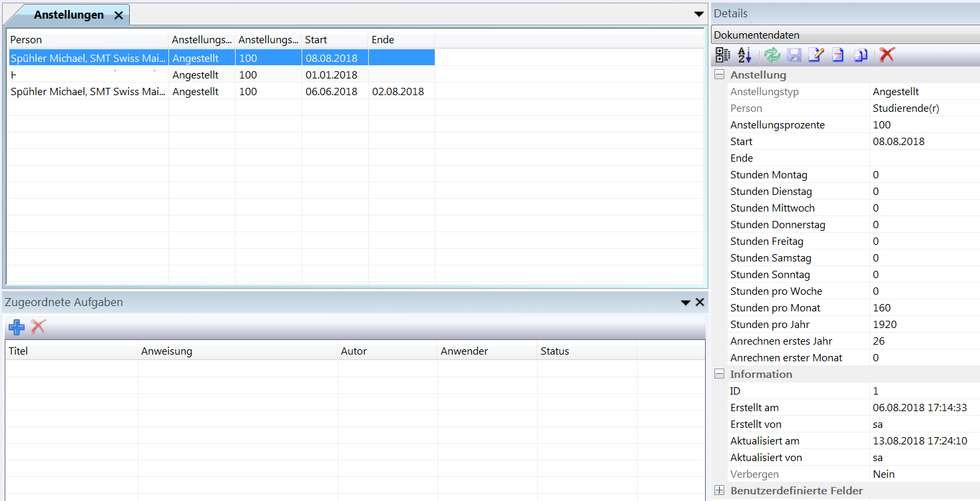Collapse the Information property group

719,375
